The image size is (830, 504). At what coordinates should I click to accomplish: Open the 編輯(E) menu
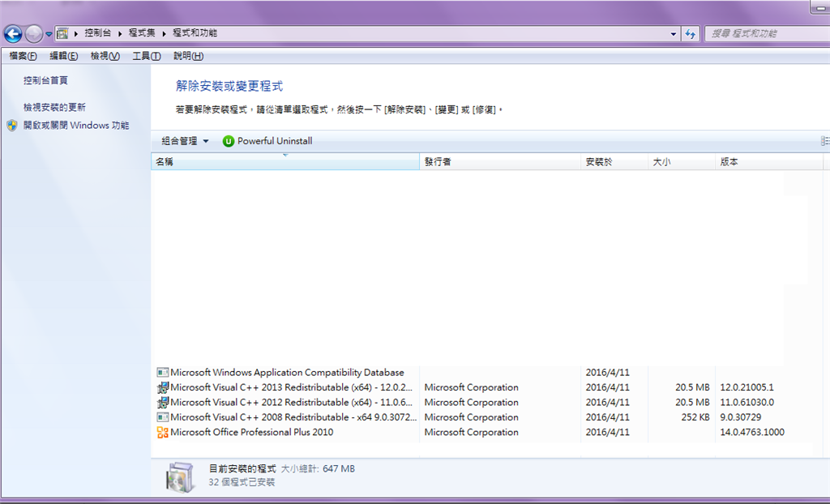(63, 56)
